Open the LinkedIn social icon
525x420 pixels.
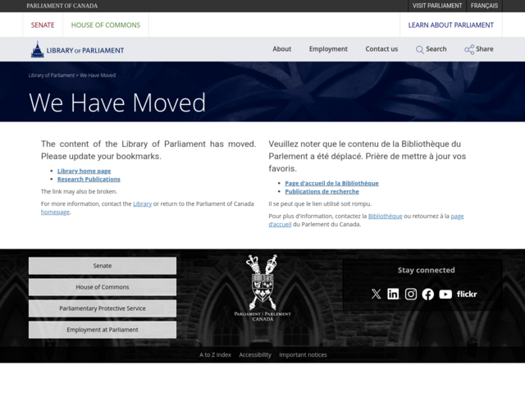(x=394, y=294)
